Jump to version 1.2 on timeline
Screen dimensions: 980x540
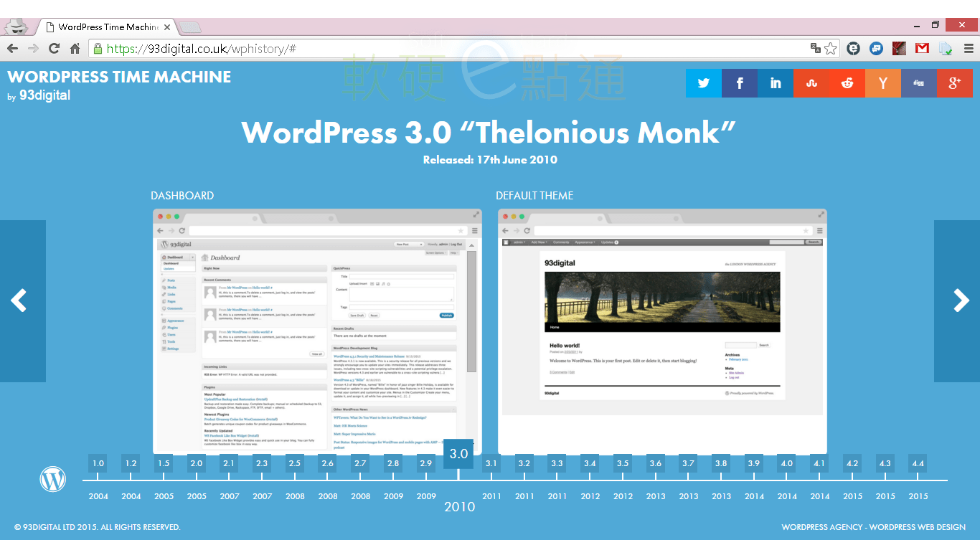(x=131, y=463)
